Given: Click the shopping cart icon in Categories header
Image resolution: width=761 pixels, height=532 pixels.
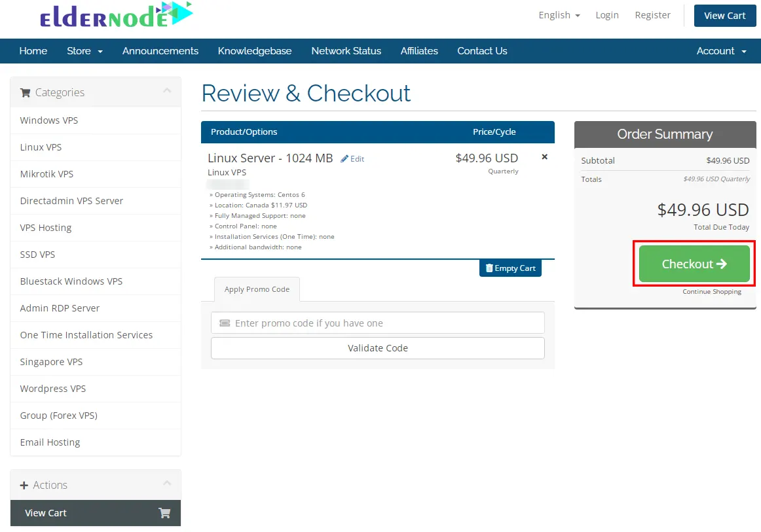Looking at the screenshot, I should 25,92.
